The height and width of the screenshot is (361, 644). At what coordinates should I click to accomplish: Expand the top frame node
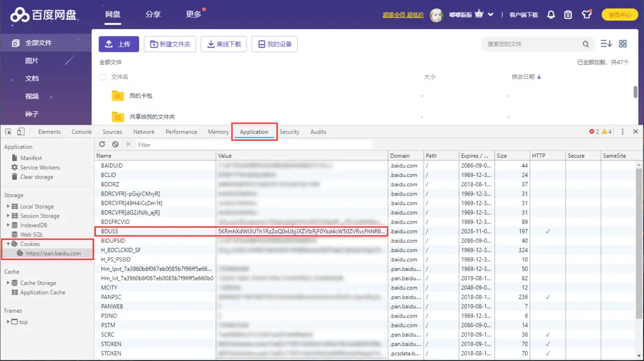pyautogui.click(x=8, y=322)
